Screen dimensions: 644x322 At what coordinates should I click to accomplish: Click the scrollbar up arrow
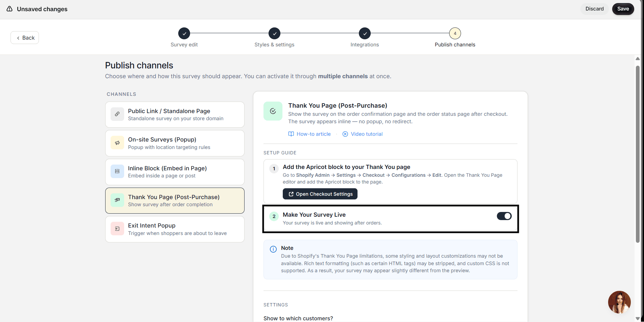638,59
